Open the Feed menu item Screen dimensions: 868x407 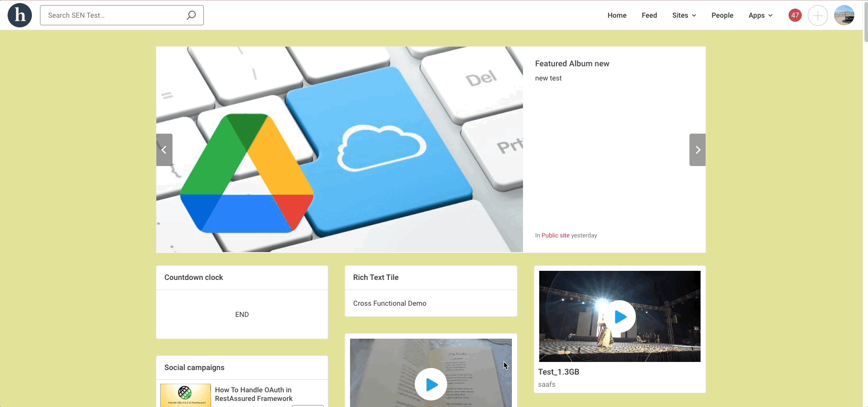649,15
